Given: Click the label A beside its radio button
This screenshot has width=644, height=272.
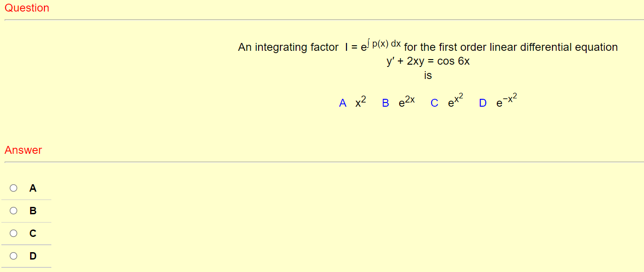Looking at the screenshot, I should pyautogui.click(x=33, y=188).
